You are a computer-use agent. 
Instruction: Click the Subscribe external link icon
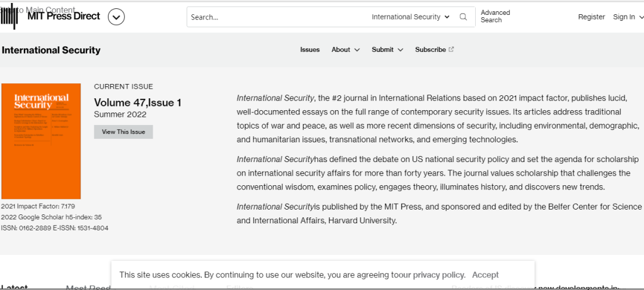(x=451, y=49)
